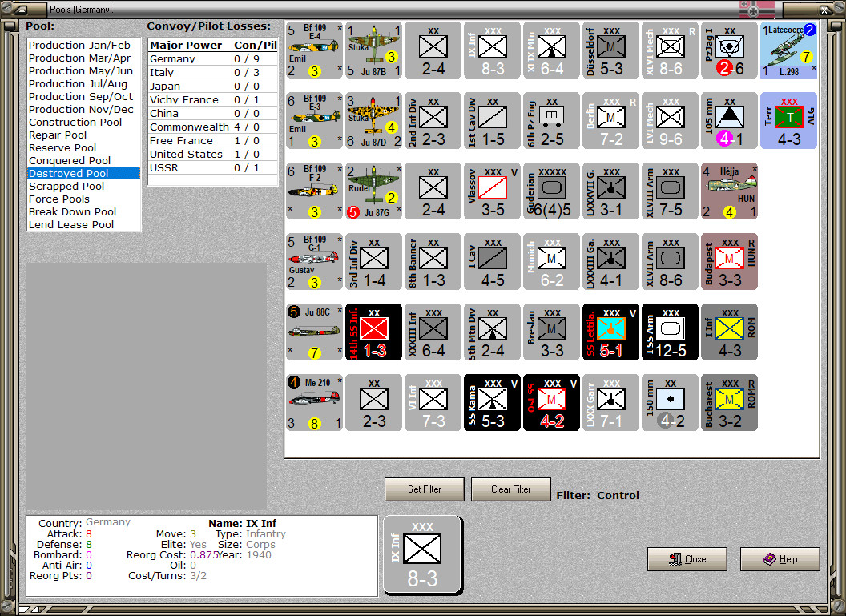
Task: Select the Munich 6-2 militia counter
Action: pos(551,262)
